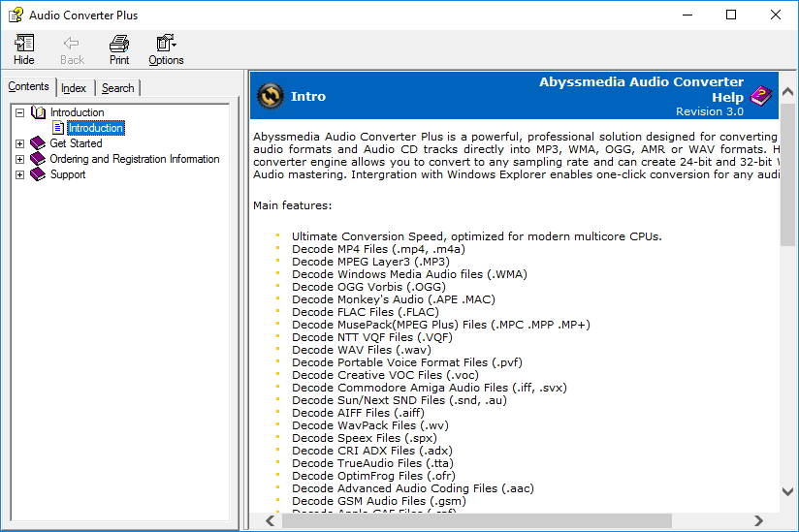Collapse the Introduction book node
799x532 pixels.
click(x=19, y=112)
